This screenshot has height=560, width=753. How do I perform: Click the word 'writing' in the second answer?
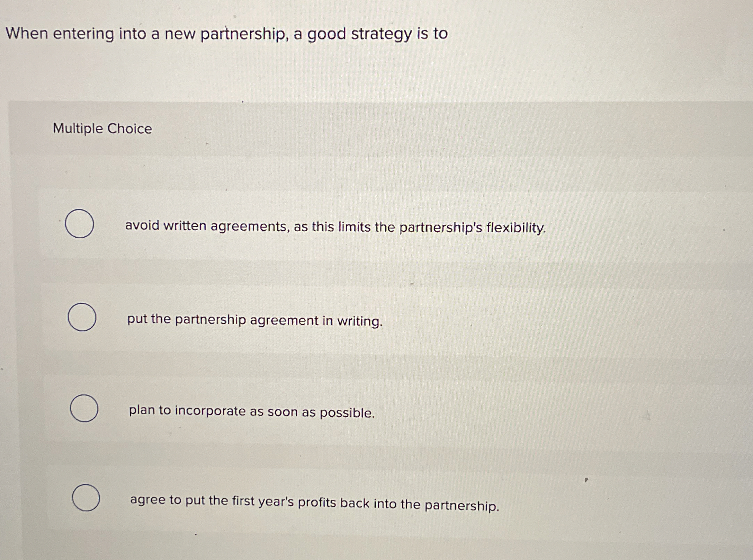pyautogui.click(x=360, y=322)
